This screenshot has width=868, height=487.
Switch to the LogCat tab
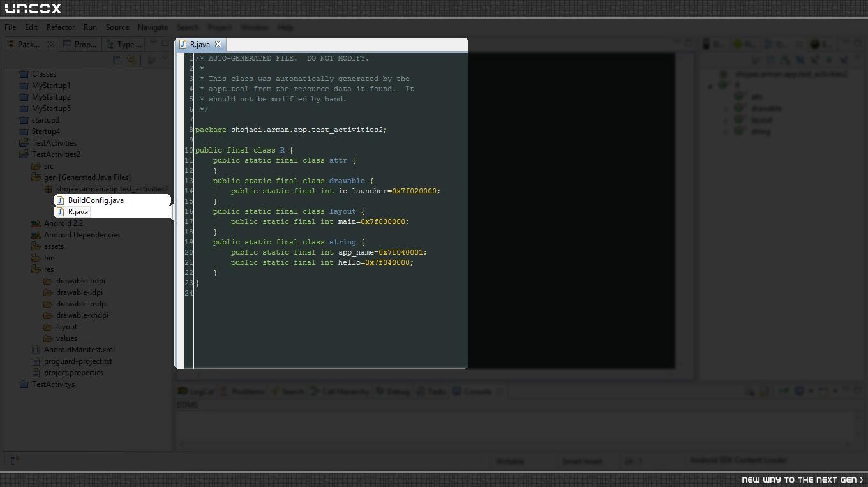(x=196, y=392)
